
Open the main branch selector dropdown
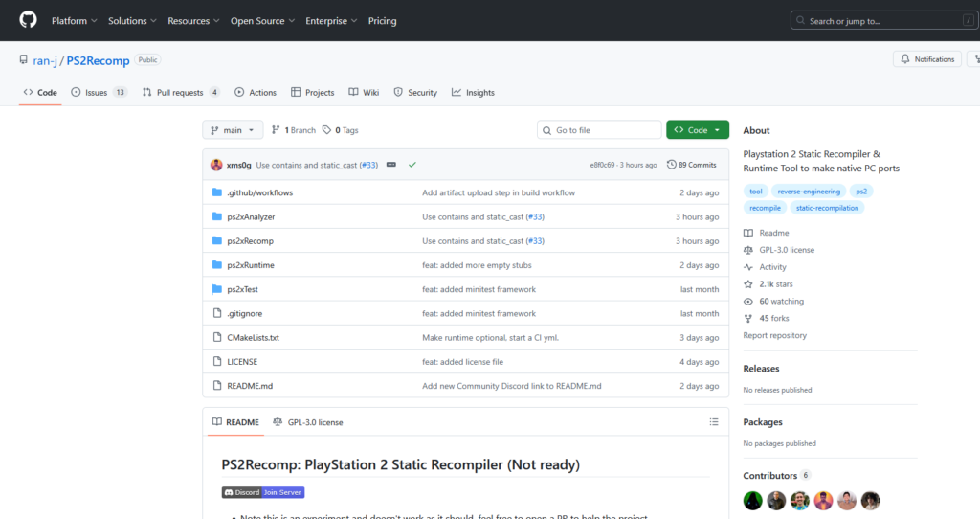click(233, 130)
